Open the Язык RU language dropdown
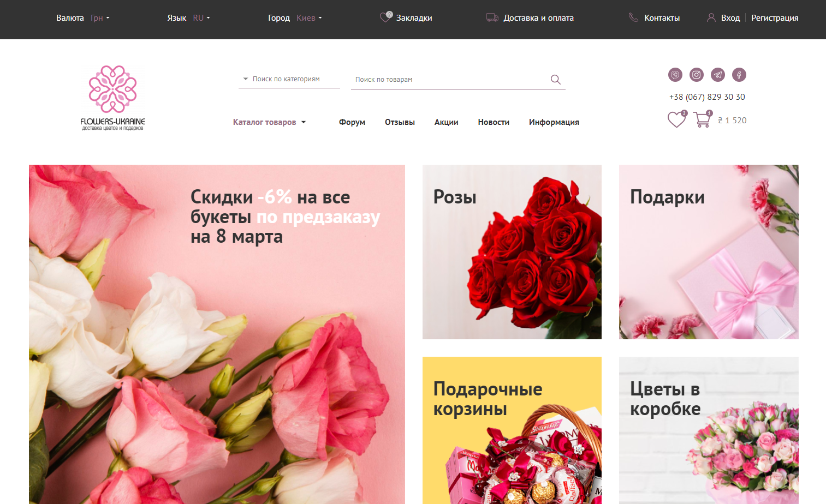The image size is (826, 504). 189,18
